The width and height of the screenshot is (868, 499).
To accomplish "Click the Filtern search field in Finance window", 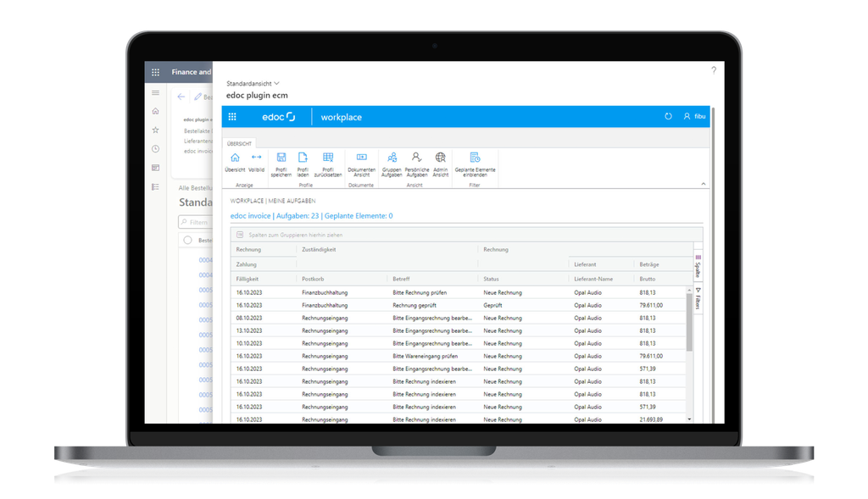I will click(x=196, y=223).
